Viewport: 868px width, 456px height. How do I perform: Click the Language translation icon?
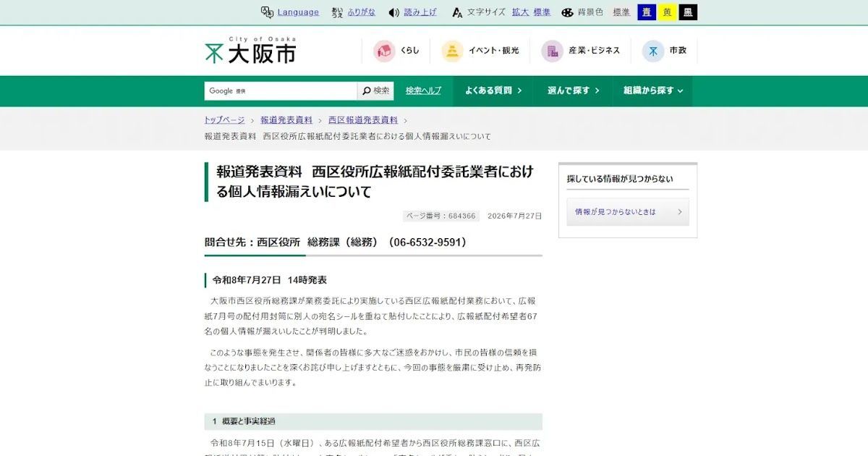pyautogui.click(x=267, y=12)
